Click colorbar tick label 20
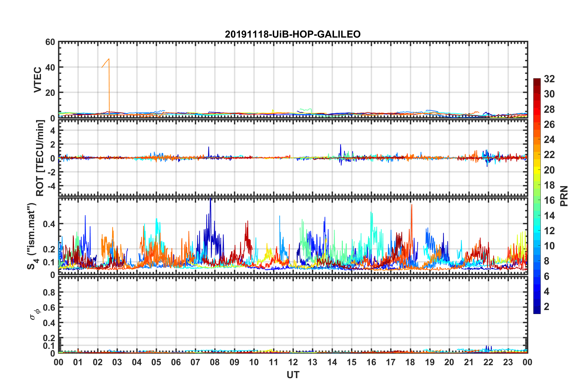Screen dimensions: 586x392 549,170
